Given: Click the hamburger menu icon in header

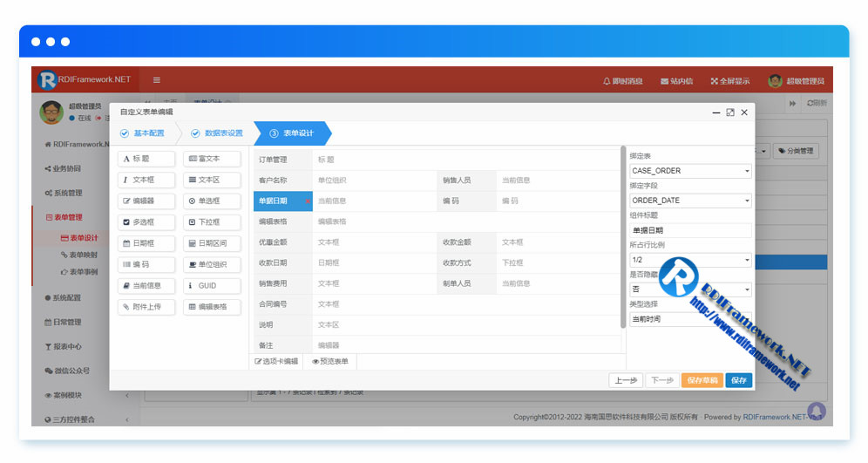Looking at the screenshot, I should click(157, 79).
